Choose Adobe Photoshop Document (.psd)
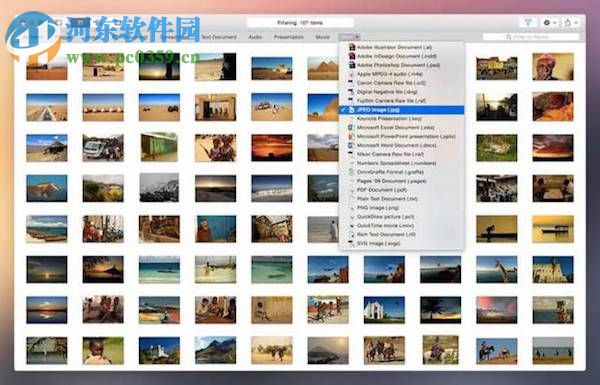Screen dimensions: 600x385 [401, 65]
